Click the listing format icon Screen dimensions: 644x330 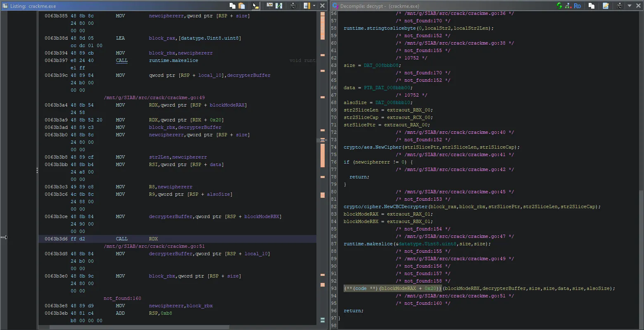[307, 6]
